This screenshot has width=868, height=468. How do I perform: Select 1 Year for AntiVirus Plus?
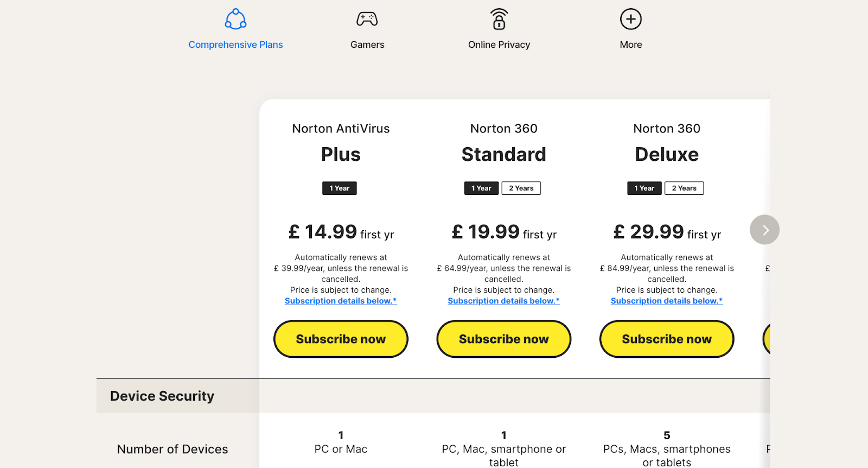click(x=340, y=188)
